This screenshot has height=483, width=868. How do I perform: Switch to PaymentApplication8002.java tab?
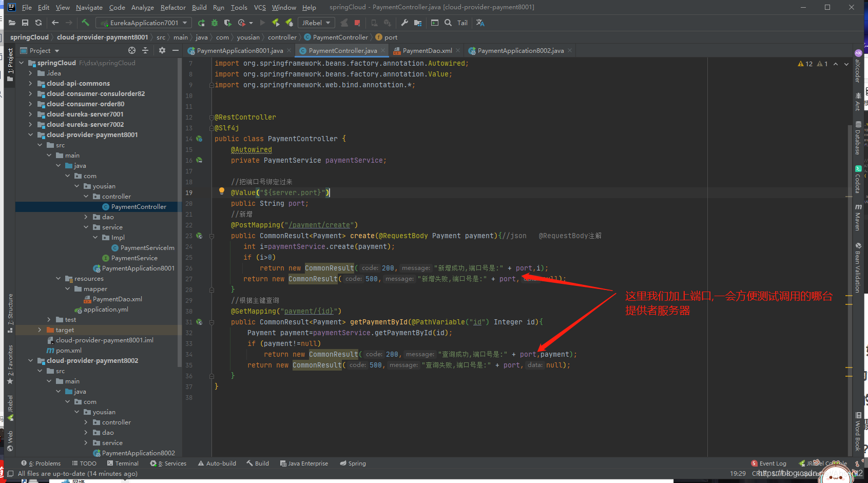(x=520, y=50)
